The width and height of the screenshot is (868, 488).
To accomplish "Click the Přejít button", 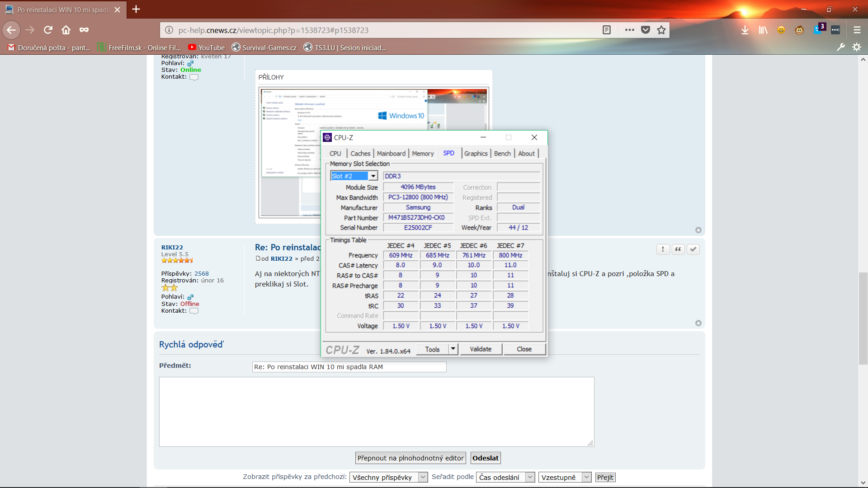I will [x=605, y=477].
